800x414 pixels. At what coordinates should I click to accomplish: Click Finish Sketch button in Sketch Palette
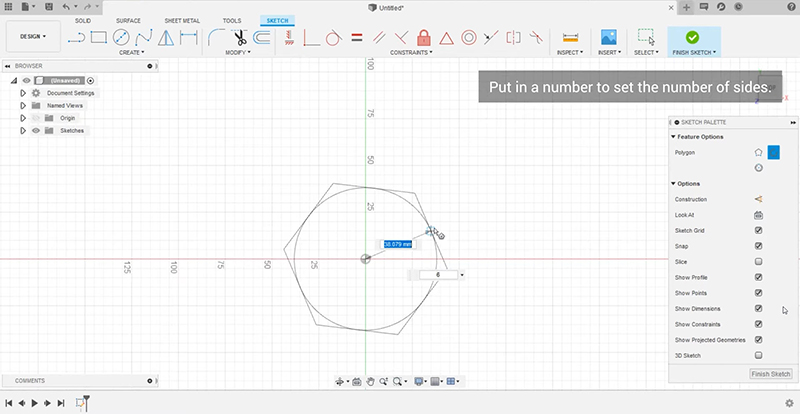click(x=770, y=374)
